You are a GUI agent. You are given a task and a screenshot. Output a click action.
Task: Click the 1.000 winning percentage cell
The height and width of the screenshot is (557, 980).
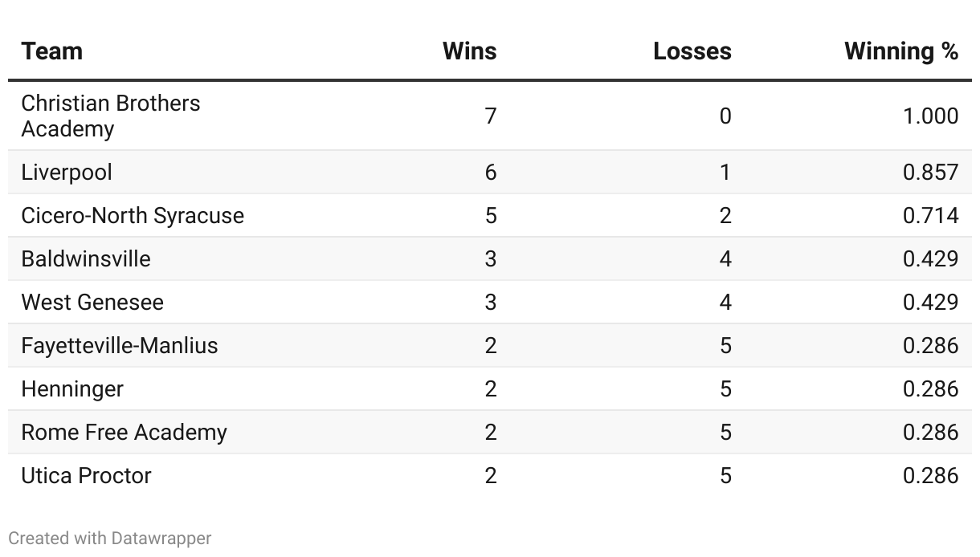930,116
